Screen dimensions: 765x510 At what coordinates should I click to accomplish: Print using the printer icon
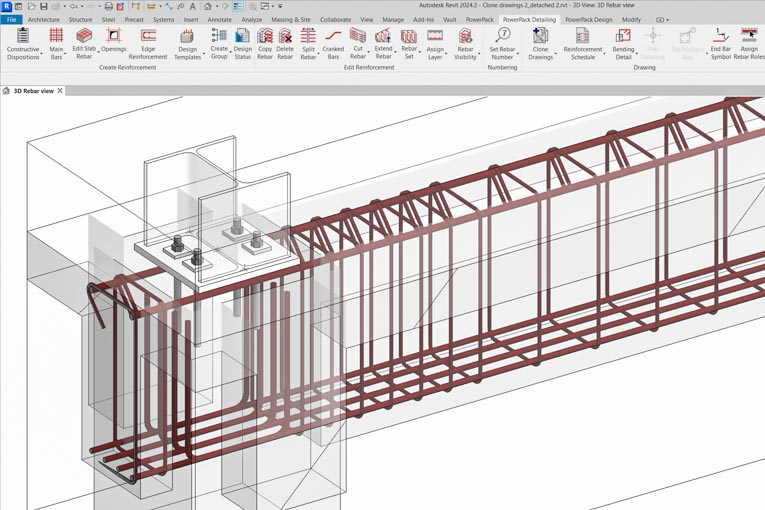click(x=109, y=6)
